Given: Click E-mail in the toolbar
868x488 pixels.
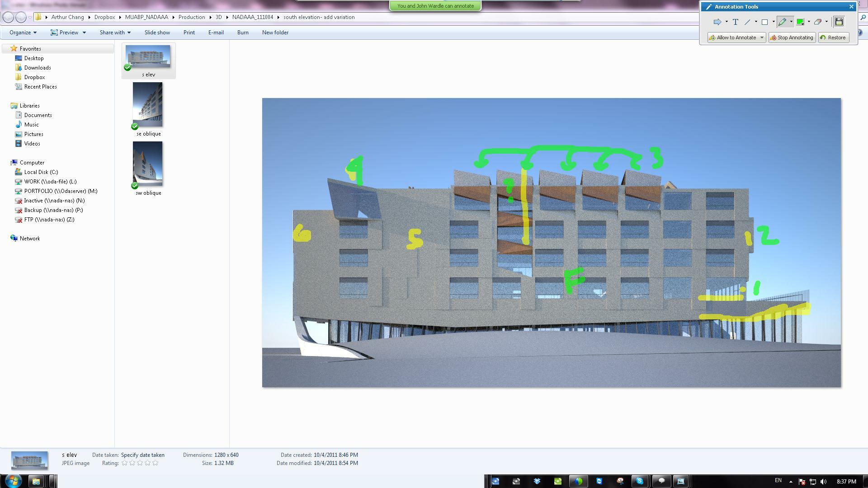Looking at the screenshot, I should (216, 33).
